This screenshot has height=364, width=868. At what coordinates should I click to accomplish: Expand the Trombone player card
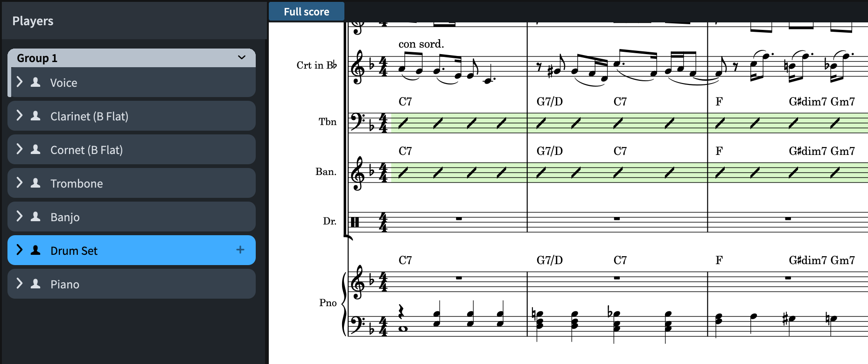[x=20, y=183]
